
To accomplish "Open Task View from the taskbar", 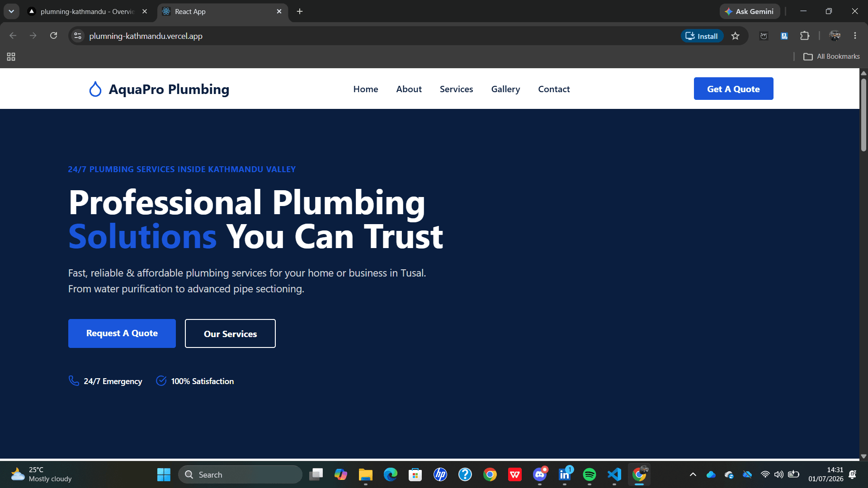I will point(316,474).
